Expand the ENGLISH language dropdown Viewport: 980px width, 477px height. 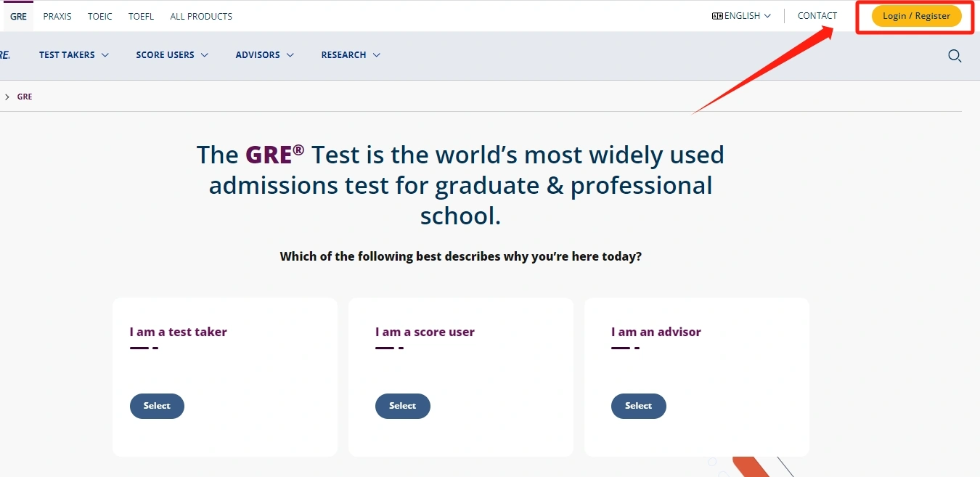(x=741, y=16)
